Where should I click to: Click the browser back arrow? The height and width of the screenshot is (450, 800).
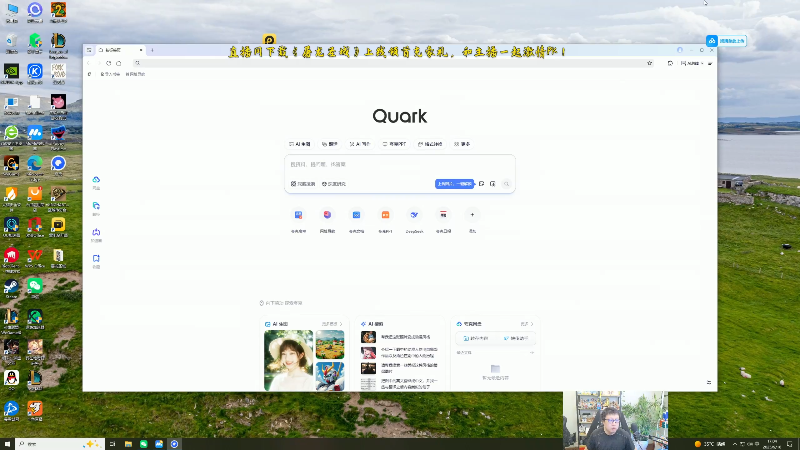click(x=89, y=63)
